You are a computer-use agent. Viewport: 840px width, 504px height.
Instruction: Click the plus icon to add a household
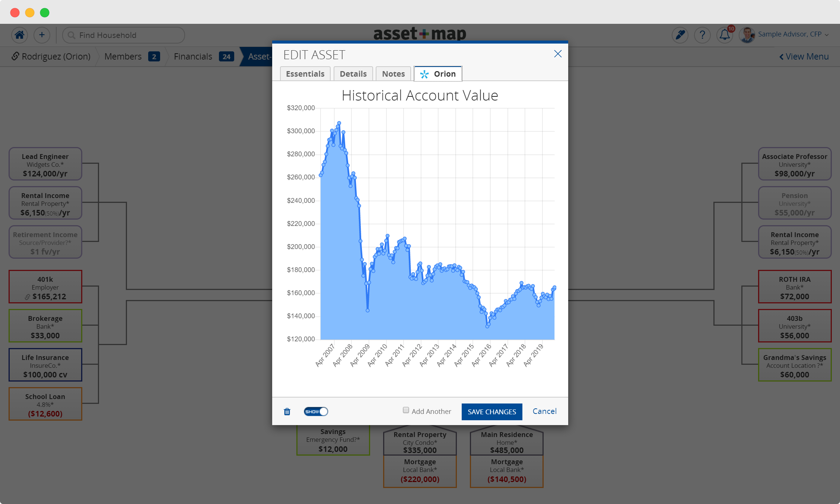[x=42, y=35]
